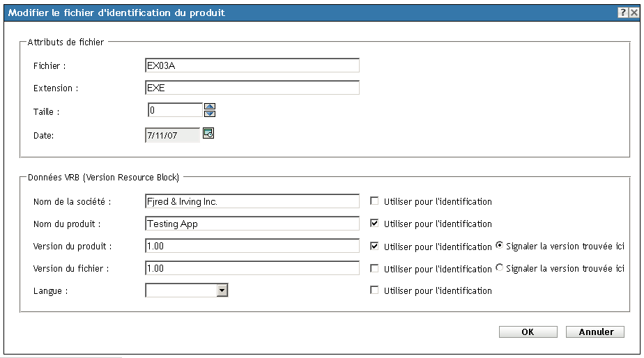Open the date picker calendar icon

208,134
